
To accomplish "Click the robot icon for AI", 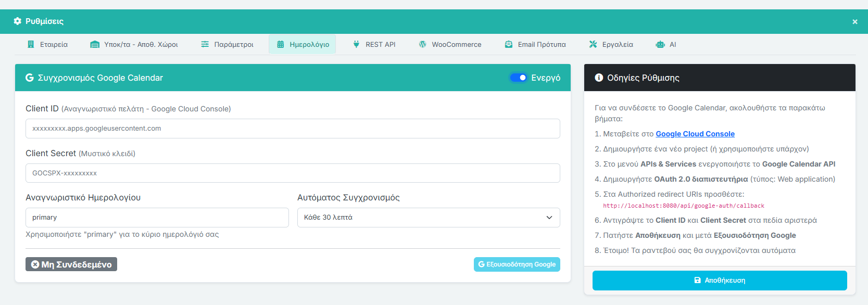I will click(660, 44).
